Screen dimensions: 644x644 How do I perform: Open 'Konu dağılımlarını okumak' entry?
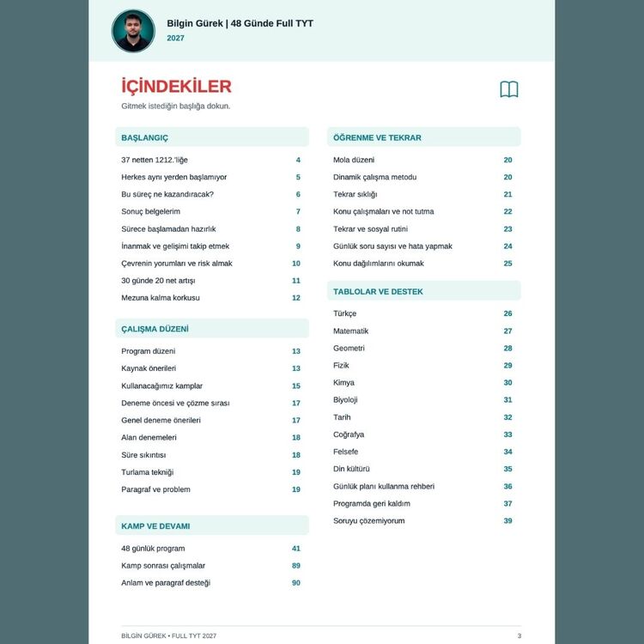423,264
